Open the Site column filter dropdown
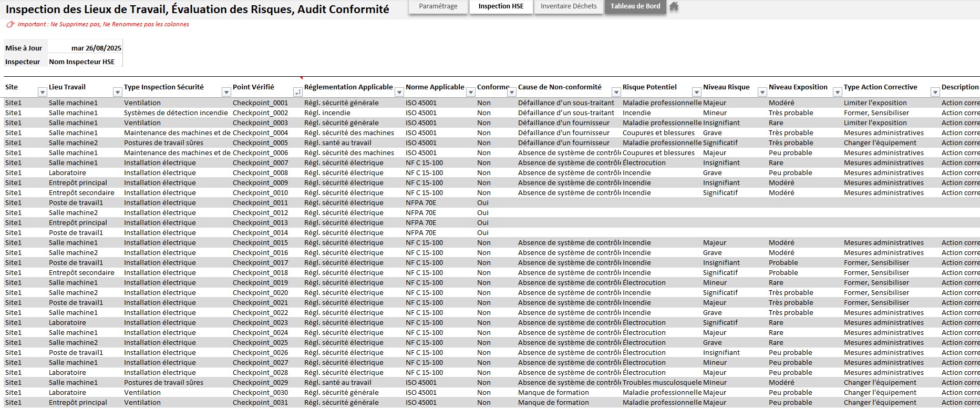This screenshot has width=980, height=408. coord(43,93)
